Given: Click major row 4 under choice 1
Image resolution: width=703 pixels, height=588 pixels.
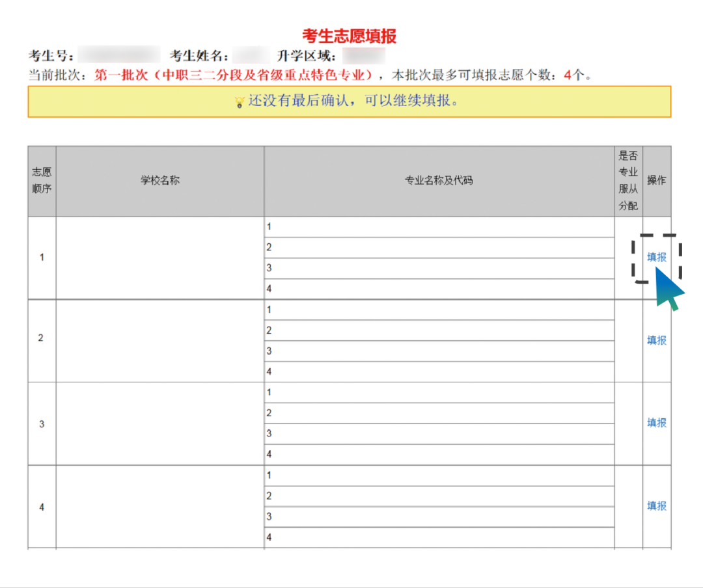Looking at the screenshot, I should pyautogui.click(x=439, y=289).
